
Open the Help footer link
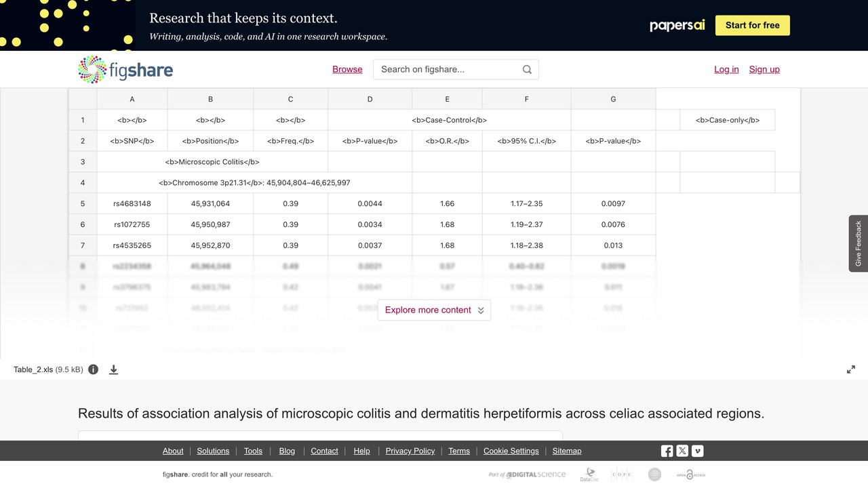tap(361, 451)
